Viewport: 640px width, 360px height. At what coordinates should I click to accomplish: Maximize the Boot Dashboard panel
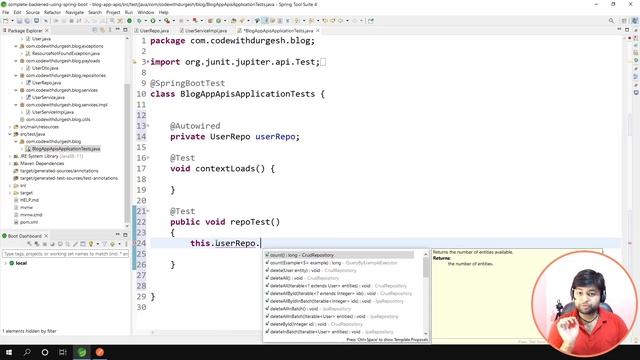[x=125, y=235]
